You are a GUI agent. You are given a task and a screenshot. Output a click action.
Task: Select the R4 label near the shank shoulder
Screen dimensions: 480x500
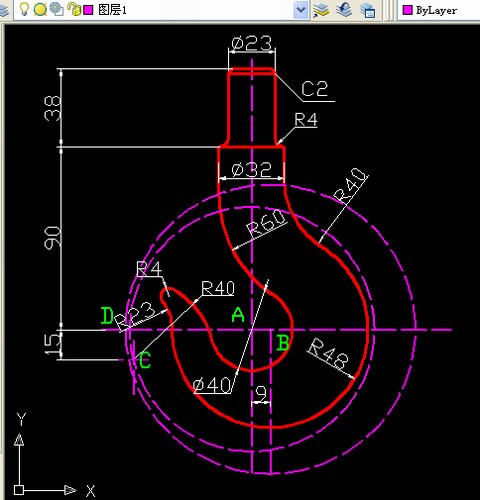(x=306, y=120)
